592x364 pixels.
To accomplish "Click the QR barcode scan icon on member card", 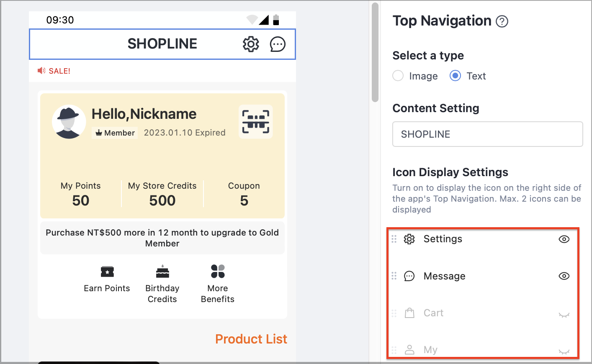I will tap(256, 122).
